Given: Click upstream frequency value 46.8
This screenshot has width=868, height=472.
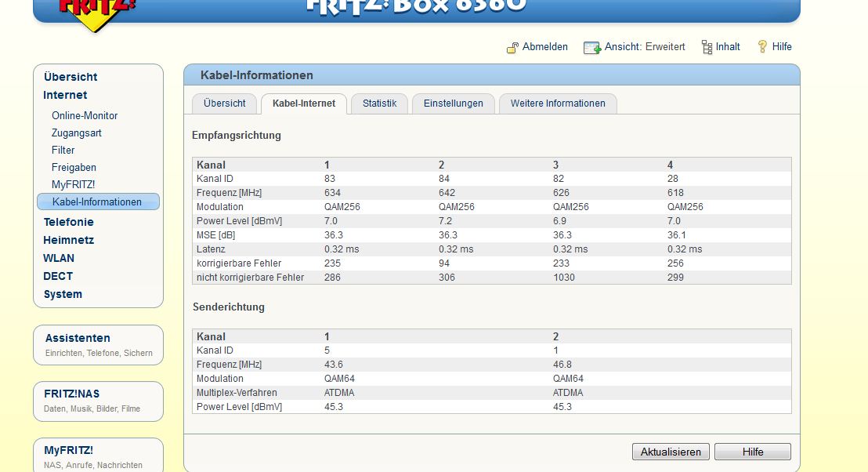Looking at the screenshot, I should point(562,365).
